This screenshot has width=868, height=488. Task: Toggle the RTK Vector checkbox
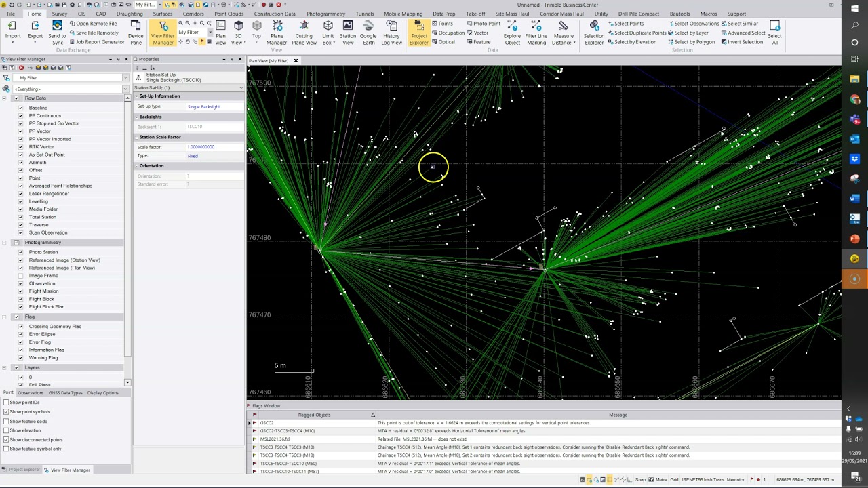click(x=20, y=147)
